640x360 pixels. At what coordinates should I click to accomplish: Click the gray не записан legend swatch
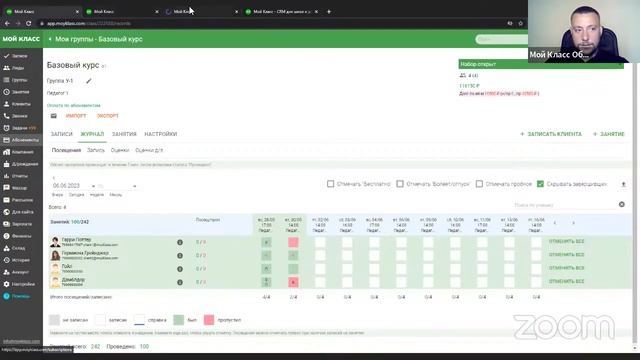click(54, 320)
